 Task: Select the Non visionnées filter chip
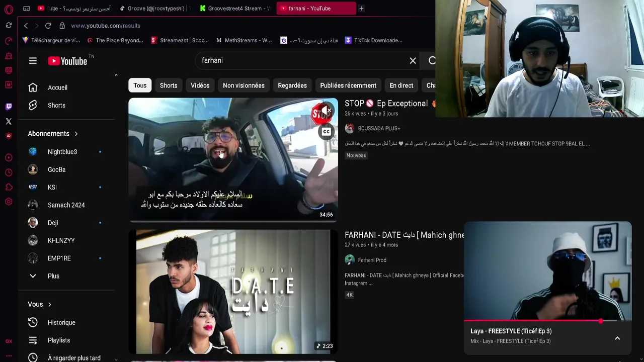pos(244,85)
